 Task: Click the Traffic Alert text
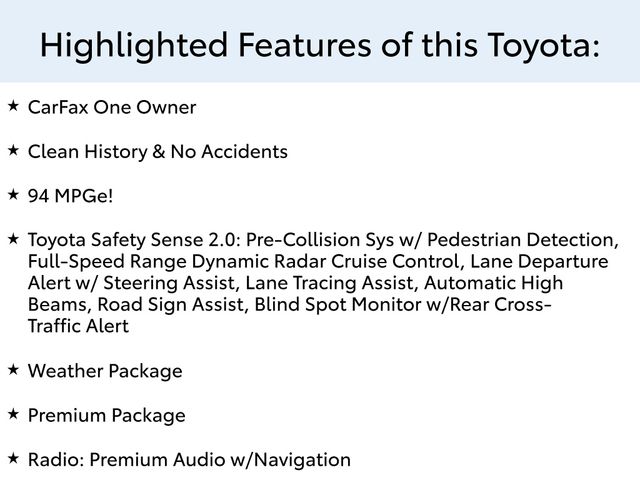click(x=78, y=327)
